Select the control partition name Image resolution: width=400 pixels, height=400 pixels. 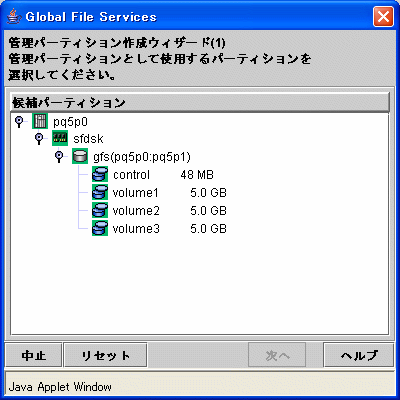[131, 174]
